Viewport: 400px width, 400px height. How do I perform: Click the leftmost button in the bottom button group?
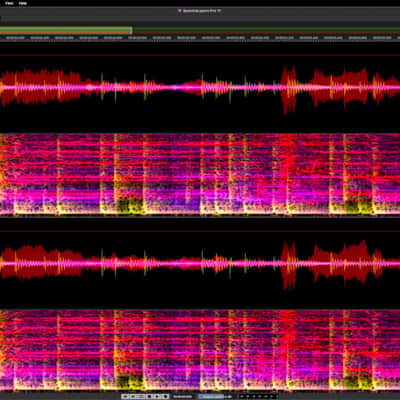point(126,396)
